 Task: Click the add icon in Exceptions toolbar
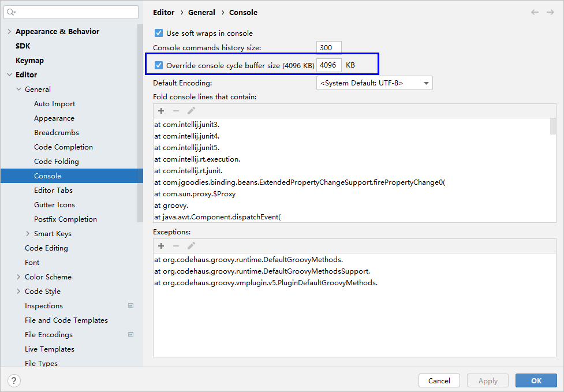pyautogui.click(x=161, y=246)
